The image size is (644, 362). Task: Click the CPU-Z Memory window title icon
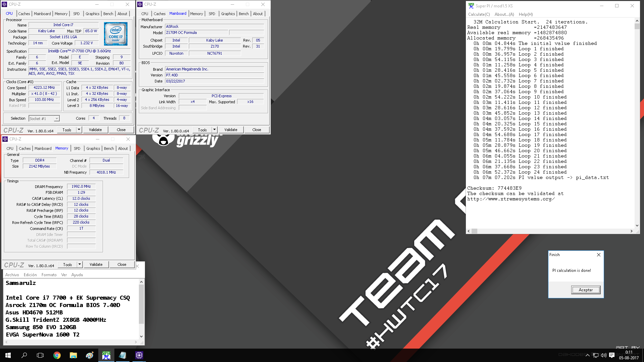pos(5,139)
